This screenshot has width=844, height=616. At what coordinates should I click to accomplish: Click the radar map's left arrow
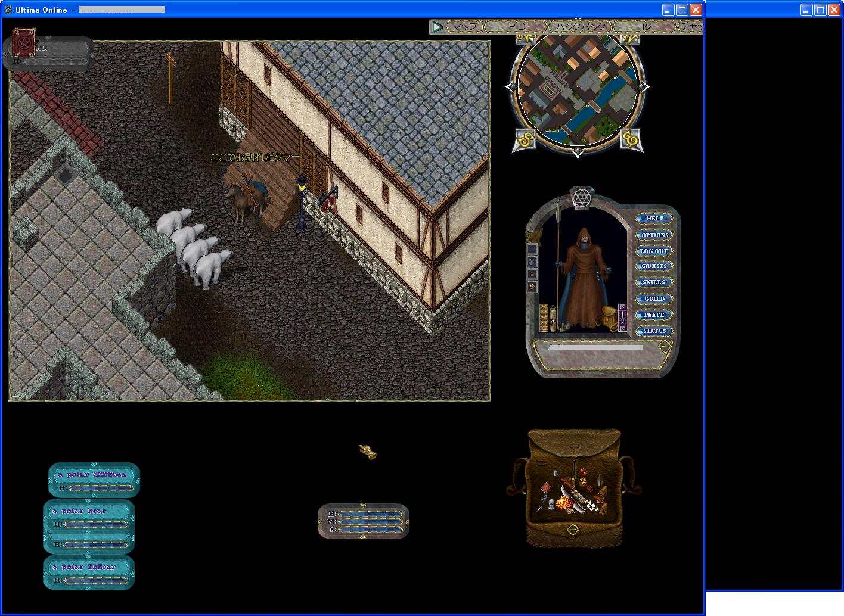[x=510, y=87]
